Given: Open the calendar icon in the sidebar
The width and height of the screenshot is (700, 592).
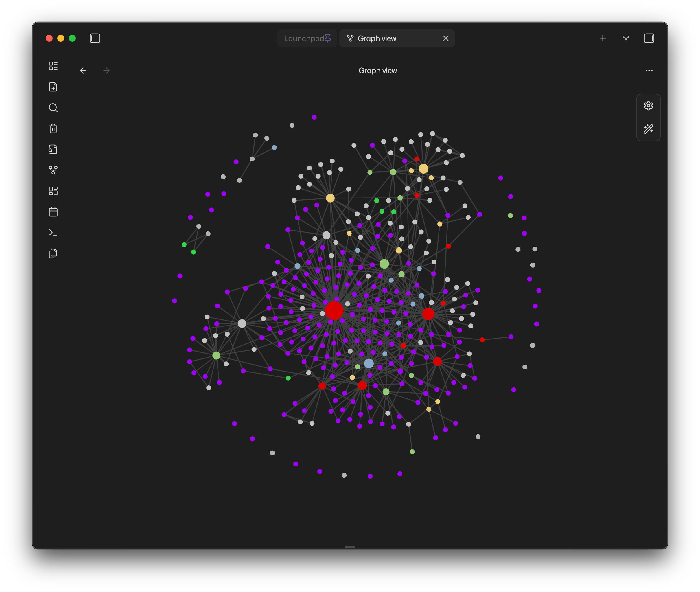Looking at the screenshot, I should [x=53, y=212].
